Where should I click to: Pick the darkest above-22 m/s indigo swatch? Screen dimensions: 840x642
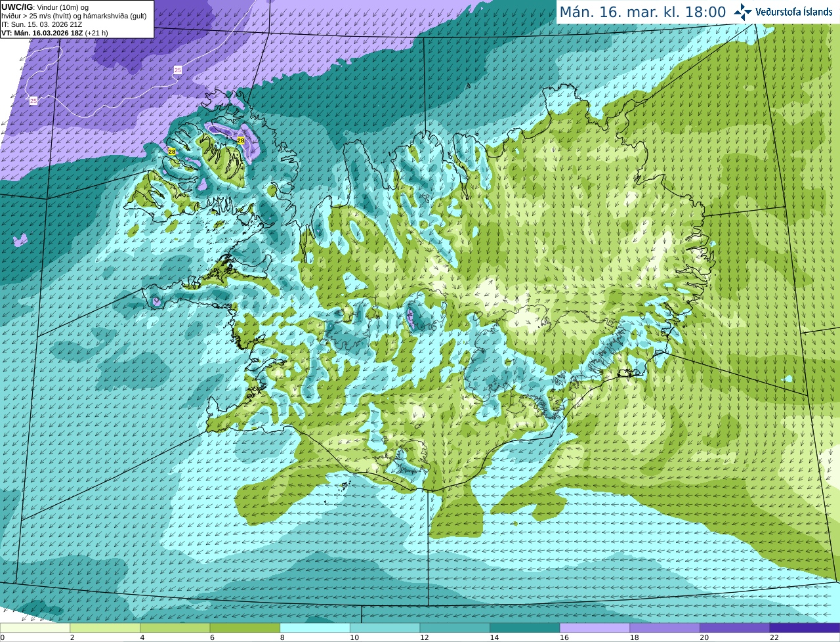point(805,628)
